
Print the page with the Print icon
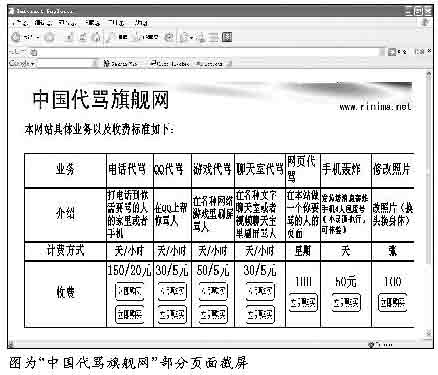pos(201,37)
